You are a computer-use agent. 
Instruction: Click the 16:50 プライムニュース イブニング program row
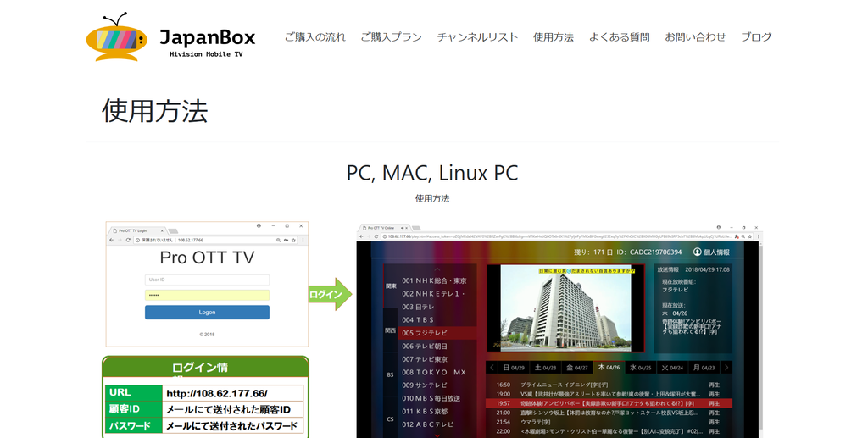[x=609, y=385]
